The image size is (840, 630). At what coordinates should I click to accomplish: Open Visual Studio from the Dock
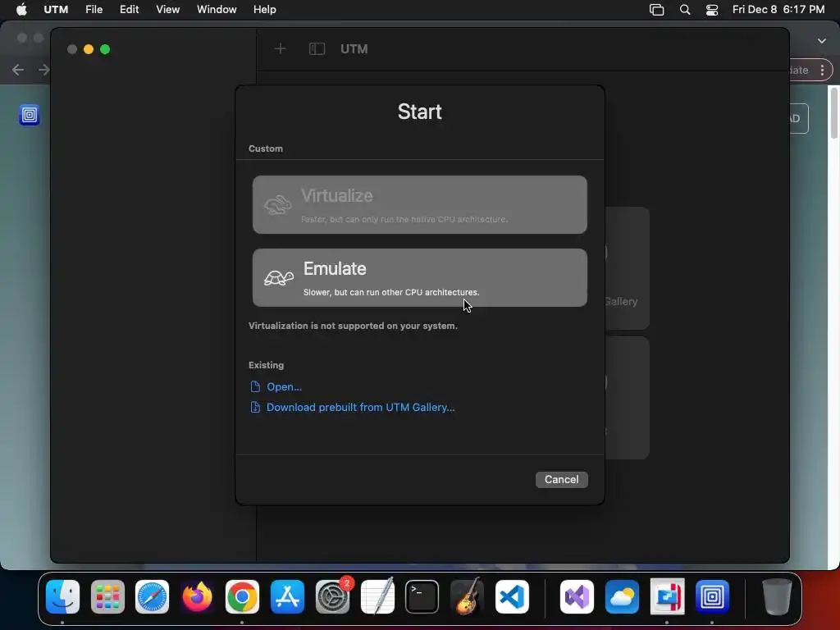pos(577,597)
